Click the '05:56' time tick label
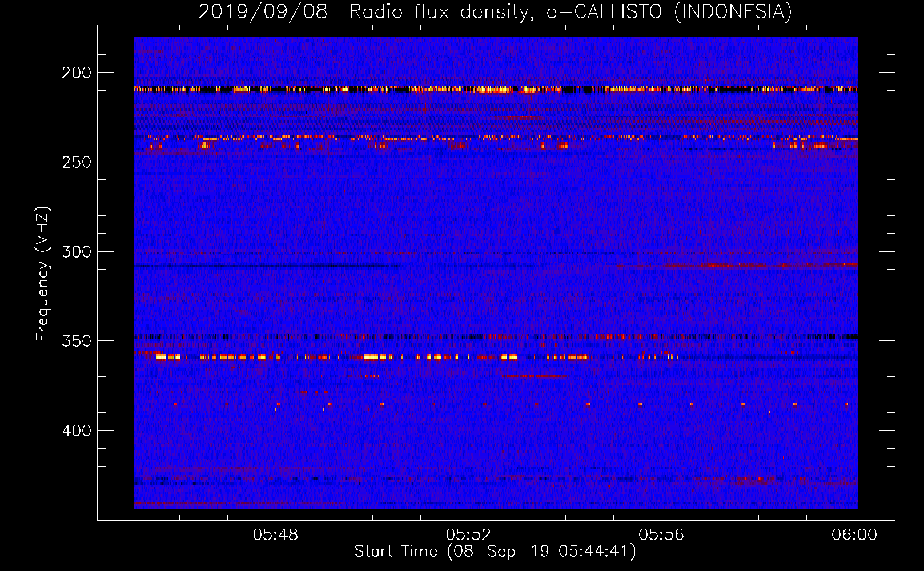 [661, 534]
